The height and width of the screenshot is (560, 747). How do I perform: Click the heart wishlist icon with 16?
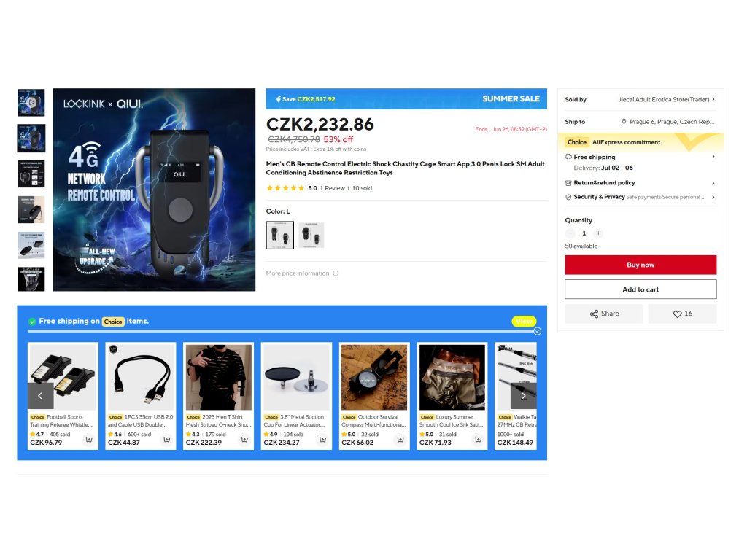[682, 314]
